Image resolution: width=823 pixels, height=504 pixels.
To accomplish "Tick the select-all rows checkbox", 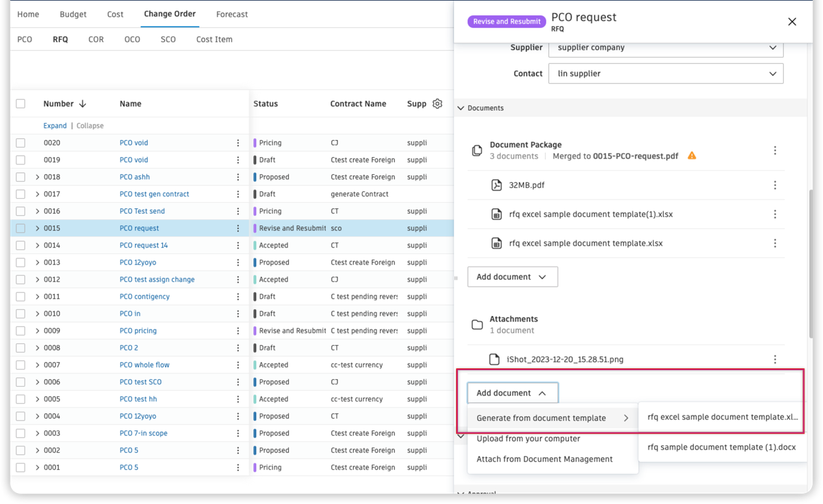I will click(21, 104).
